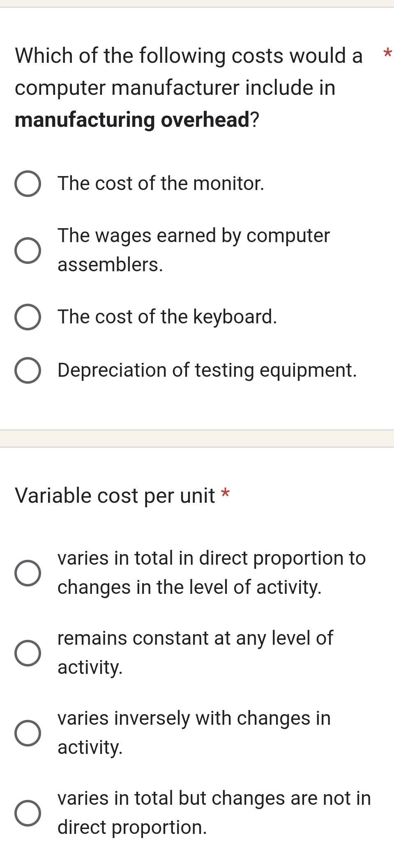
Task: Pick the "changes are not in direct proportion" radio button
Action: point(28,813)
